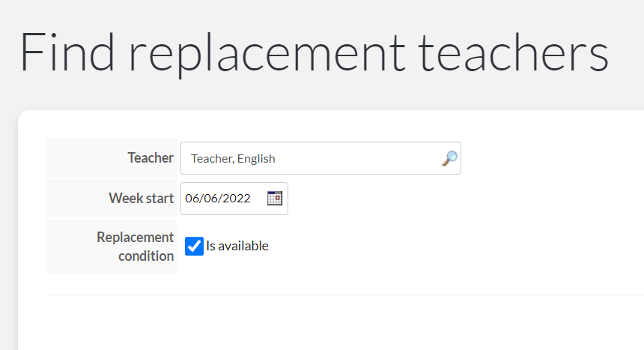Click the "Is available" checkbox label
The width and height of the screenshot is (644, 350).
click(x=237, y=246)
